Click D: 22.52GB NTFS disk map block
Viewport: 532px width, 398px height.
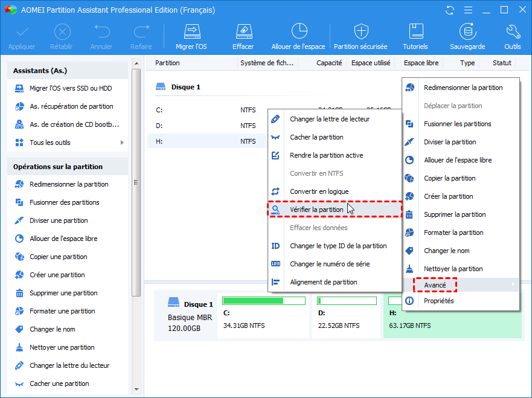pos(347,315)
